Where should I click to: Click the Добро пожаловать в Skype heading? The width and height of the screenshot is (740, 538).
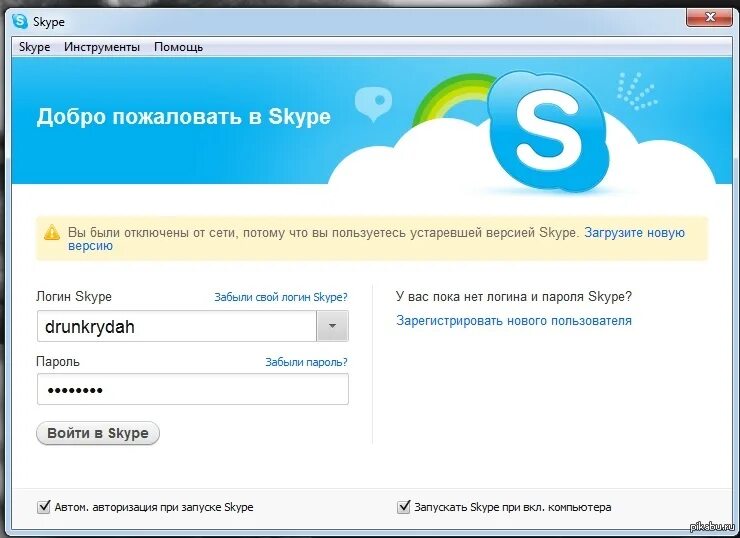pos(184,117)
